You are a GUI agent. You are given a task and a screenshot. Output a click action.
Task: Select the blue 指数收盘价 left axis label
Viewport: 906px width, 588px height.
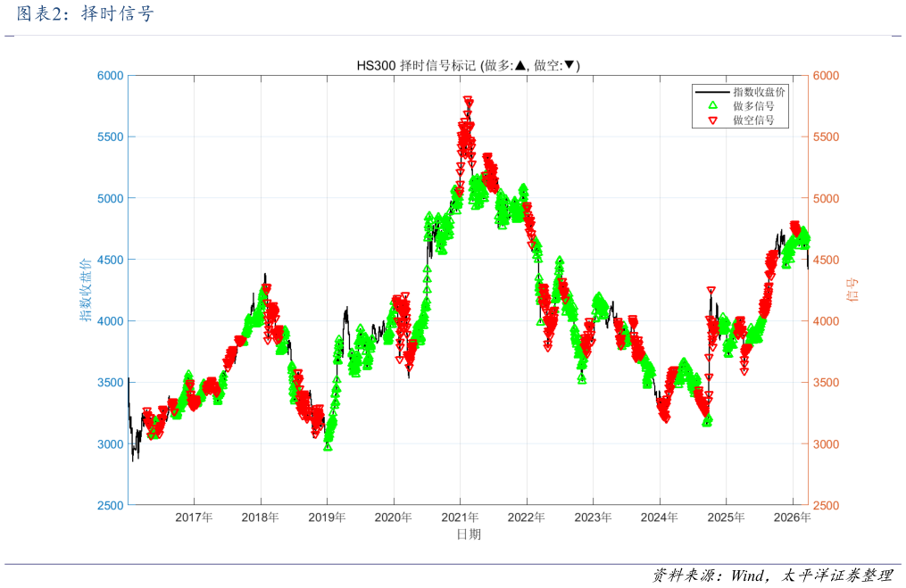point(86,290)
